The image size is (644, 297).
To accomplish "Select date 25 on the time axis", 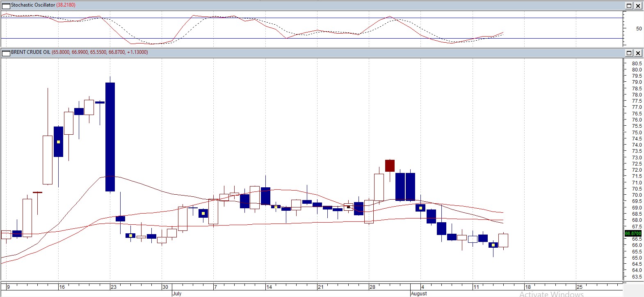I will [579, 287].
